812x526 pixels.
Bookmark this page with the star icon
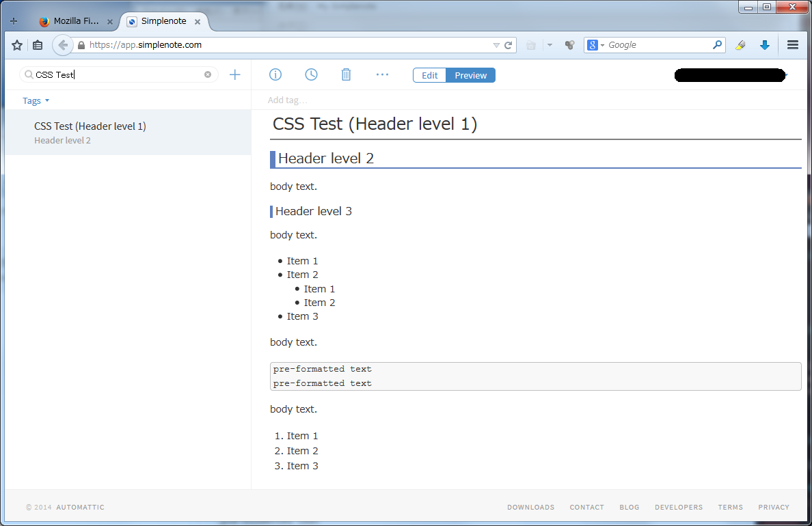(17, 44)
